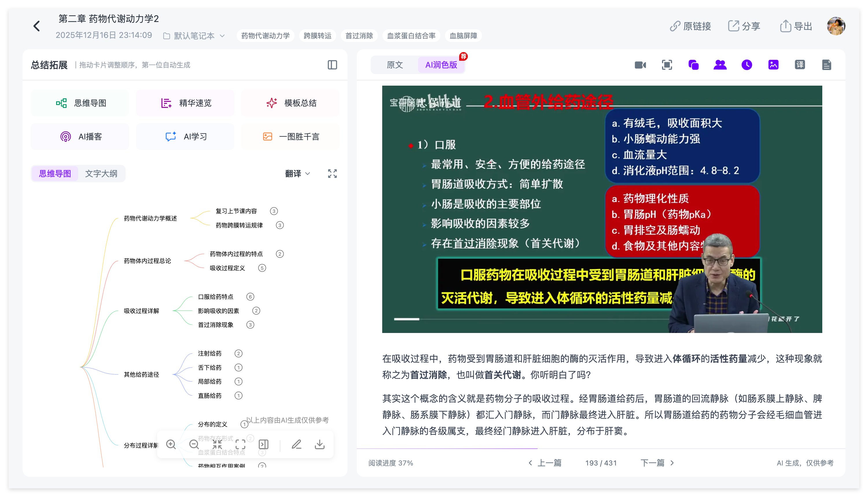Switch to 原文 tab

pos(395,65)
